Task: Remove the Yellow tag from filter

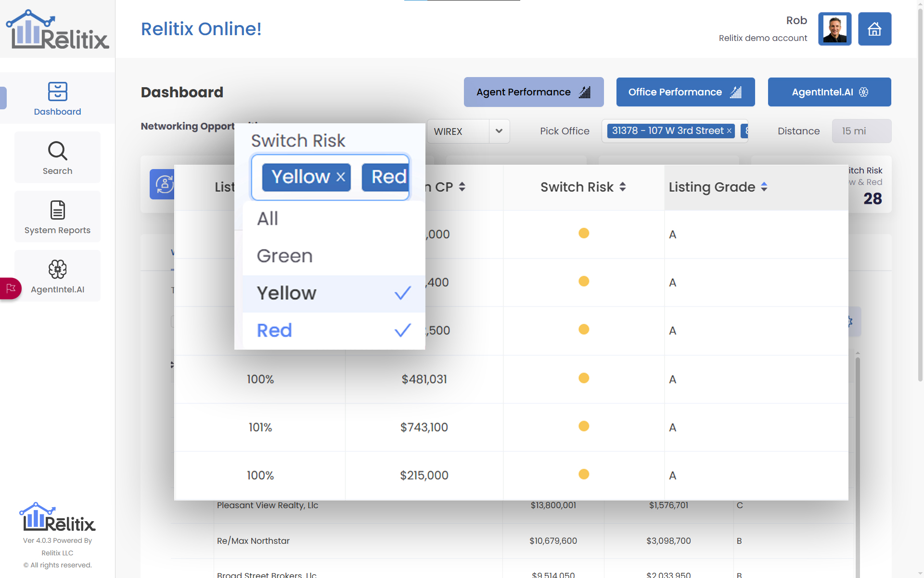Action: 341,177
